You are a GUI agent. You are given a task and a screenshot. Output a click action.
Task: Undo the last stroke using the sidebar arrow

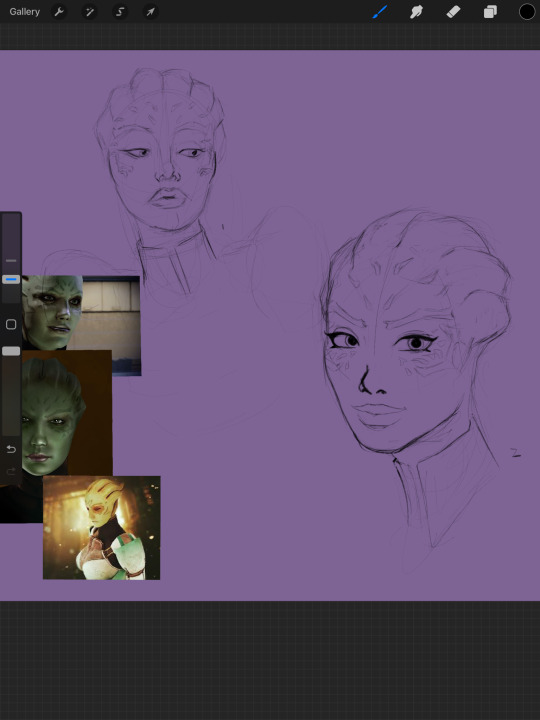point(11,449)
